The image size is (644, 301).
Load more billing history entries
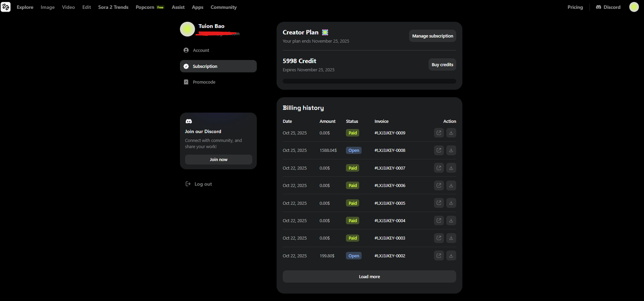pyautogui.click(x=369, y=276)
